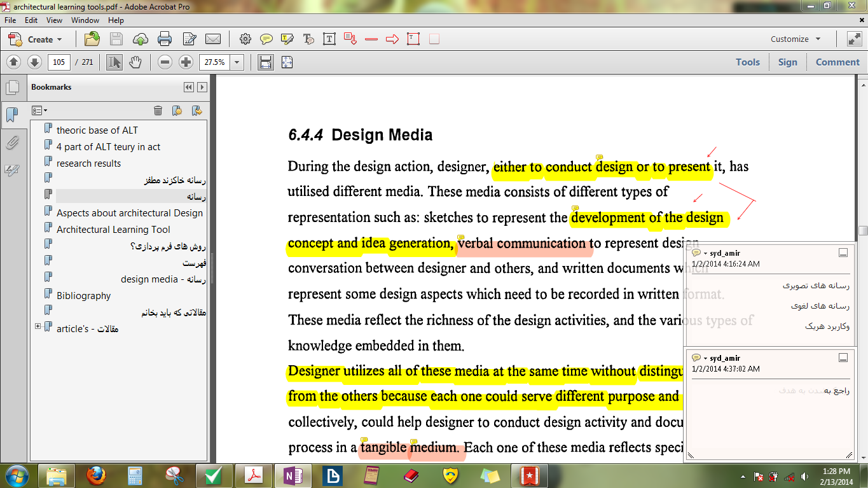Go to next page with down arrow
This screenshot has width=868, height=488.
pos(34,62)
